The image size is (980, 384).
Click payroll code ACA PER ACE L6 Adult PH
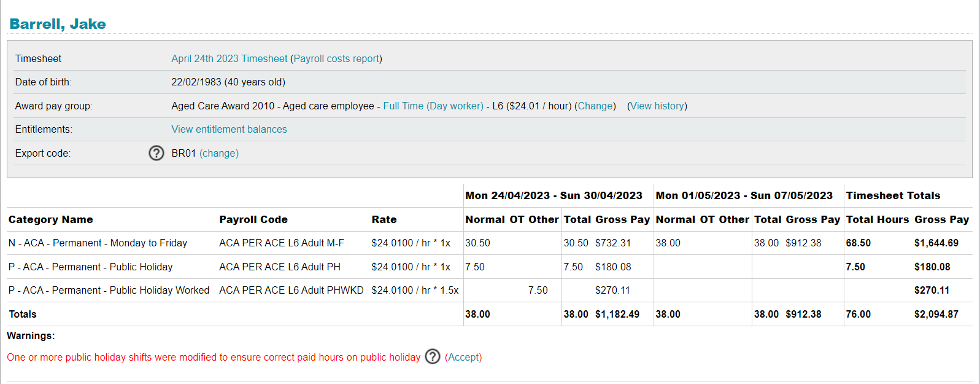click(280, 267)
